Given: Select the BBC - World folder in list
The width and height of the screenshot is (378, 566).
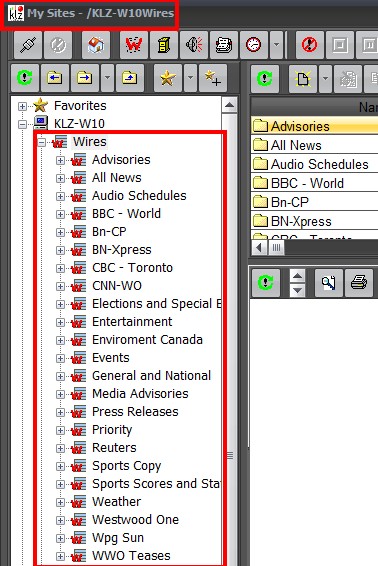Looking at the screenshot, I should click(307, 183).
